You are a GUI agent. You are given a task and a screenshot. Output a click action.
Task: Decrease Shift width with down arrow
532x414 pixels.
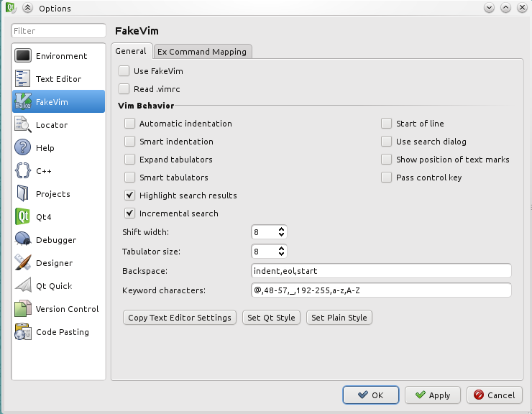tap(281, 234)
